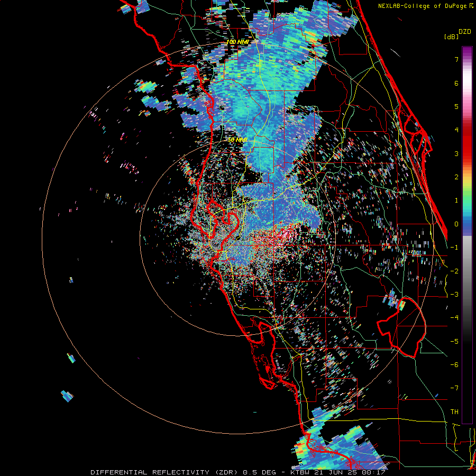Click the -3 tick label on scale
The image size is (476, 476).
coord(454,295)
